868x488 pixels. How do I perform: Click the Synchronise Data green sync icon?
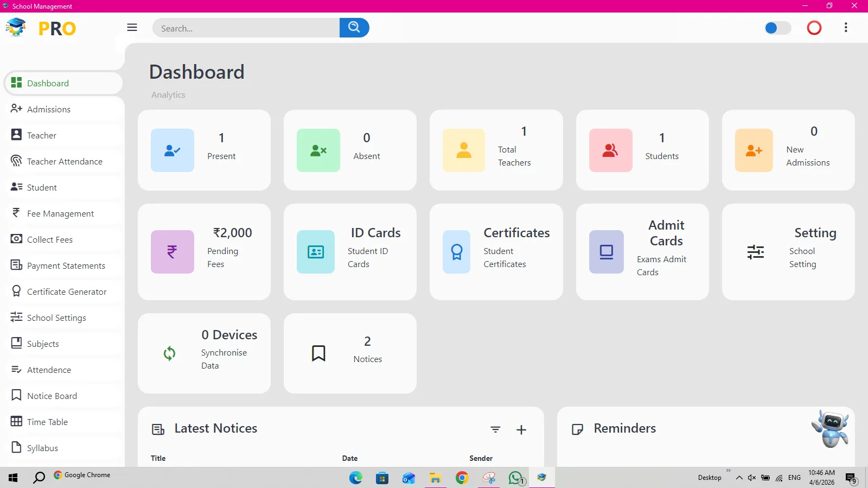pos(169,353)
